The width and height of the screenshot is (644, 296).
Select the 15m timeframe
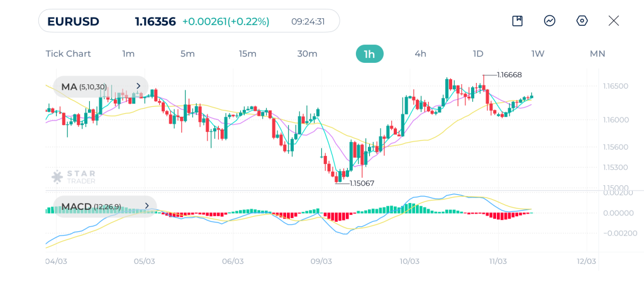[x=247, y=54]
